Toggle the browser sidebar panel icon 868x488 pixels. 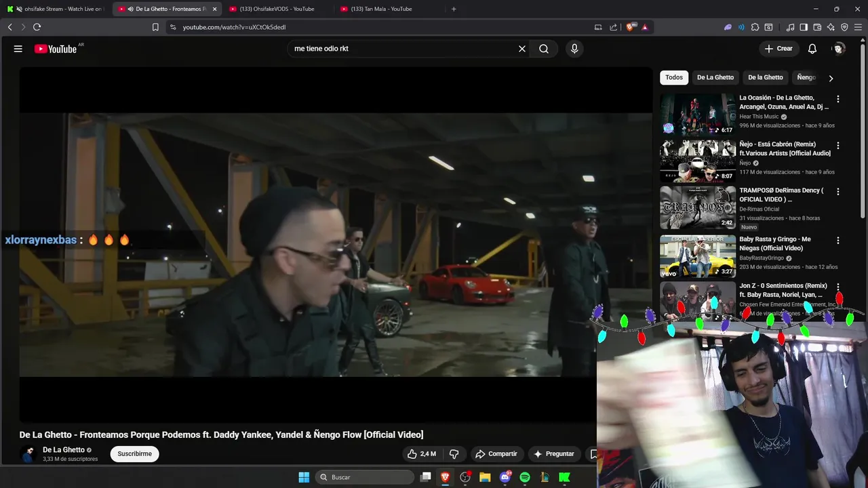804,27
